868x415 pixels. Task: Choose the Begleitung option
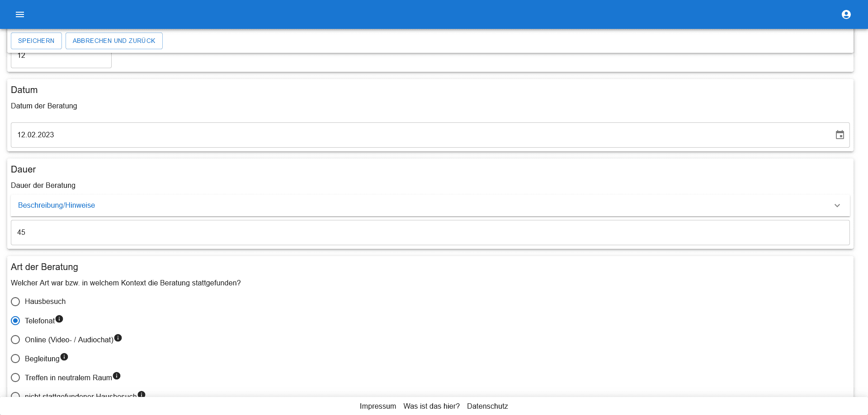pyautogui.click(x=15, y=359)
